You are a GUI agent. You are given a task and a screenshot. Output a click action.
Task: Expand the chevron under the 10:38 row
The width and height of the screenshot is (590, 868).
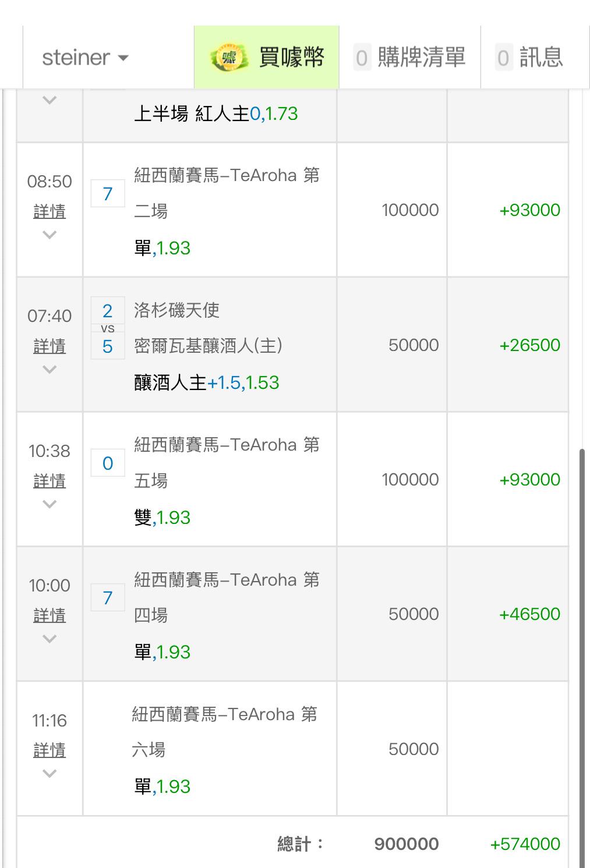coord(50,504)
